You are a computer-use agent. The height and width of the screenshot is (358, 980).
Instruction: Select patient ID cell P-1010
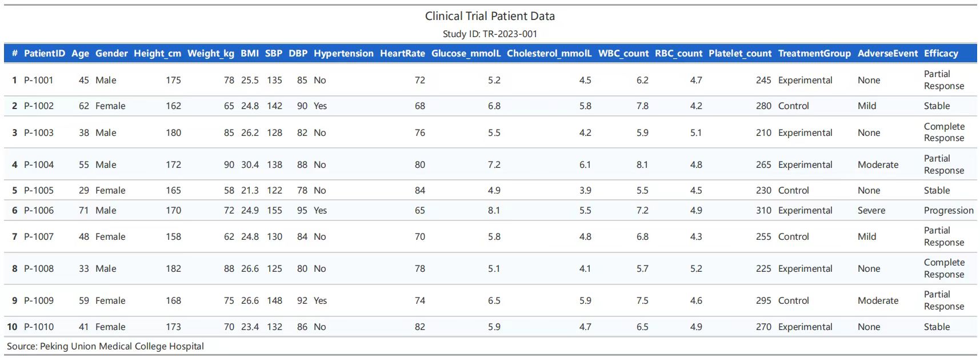[39, 327]
